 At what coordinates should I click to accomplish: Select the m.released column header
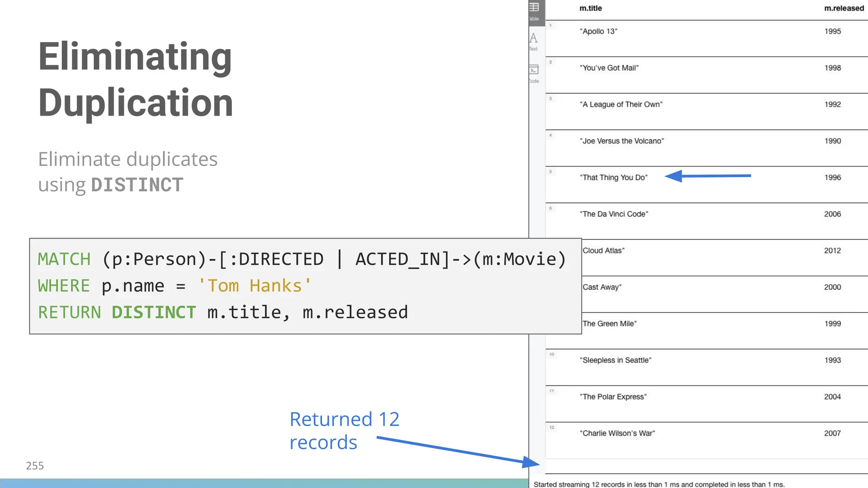tap(844, 8)
